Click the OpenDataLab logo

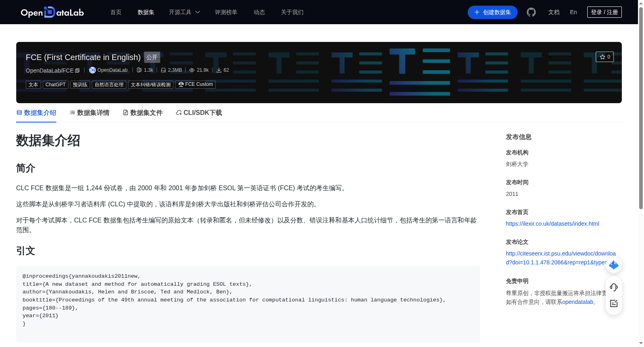click(x=52, y=12)
